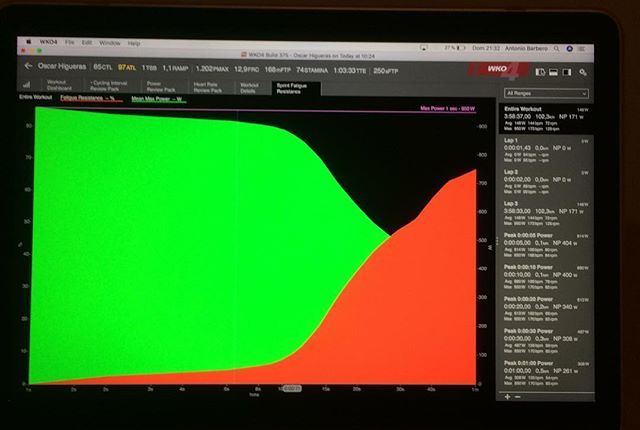The width and height of the screenshot is (640, 430).
Task: Select the Peak 0:00:05 Power range
Action: pyautogui.click(x=545, y=246)
